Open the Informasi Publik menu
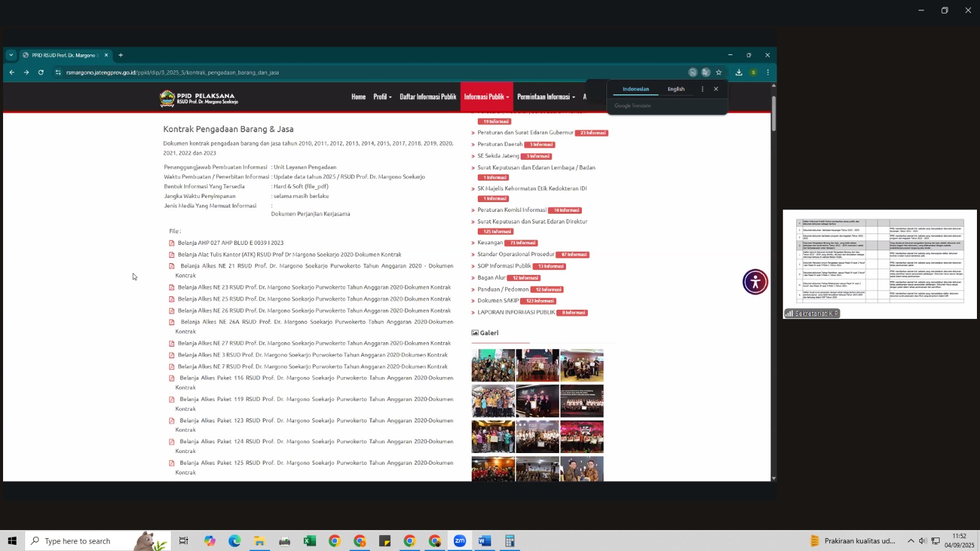This screenshot has width=980, height=551. (x=486, y=97)
